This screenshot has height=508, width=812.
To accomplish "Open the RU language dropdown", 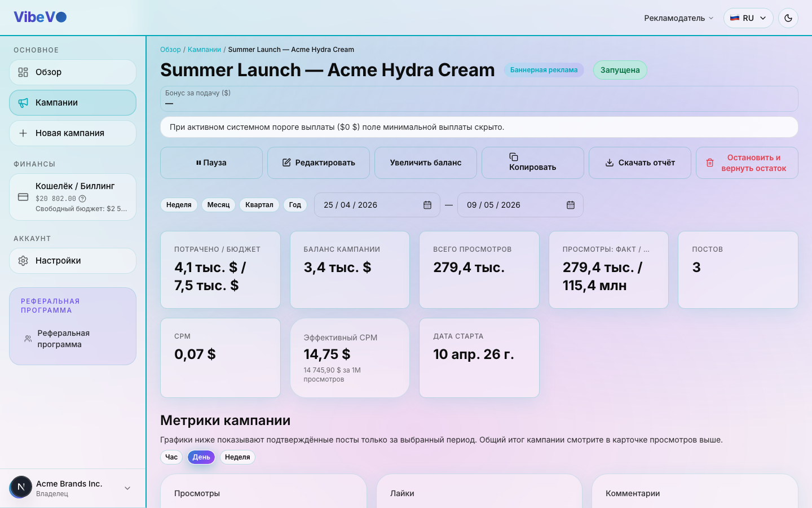I will [x=748, y=18].
